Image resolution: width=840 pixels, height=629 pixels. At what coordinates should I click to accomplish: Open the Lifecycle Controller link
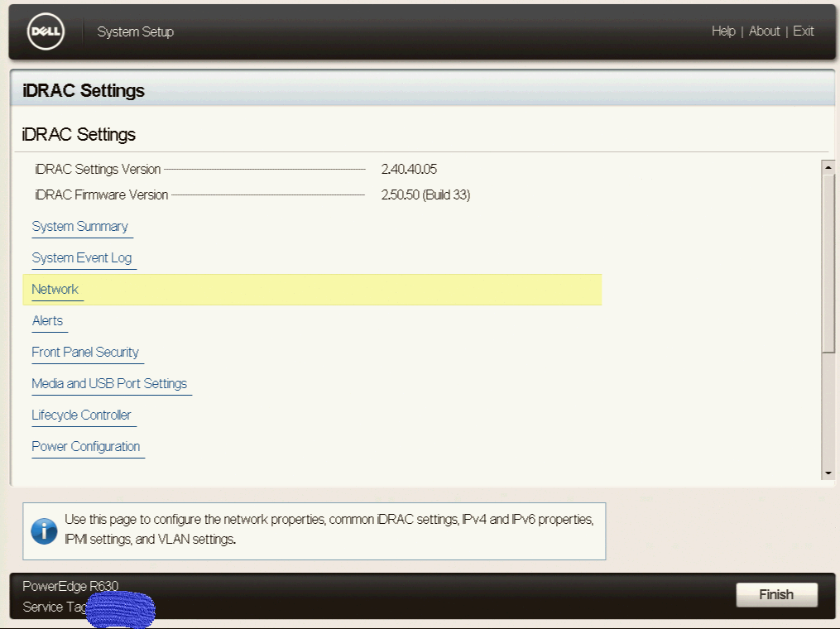[x=81, y=415]
